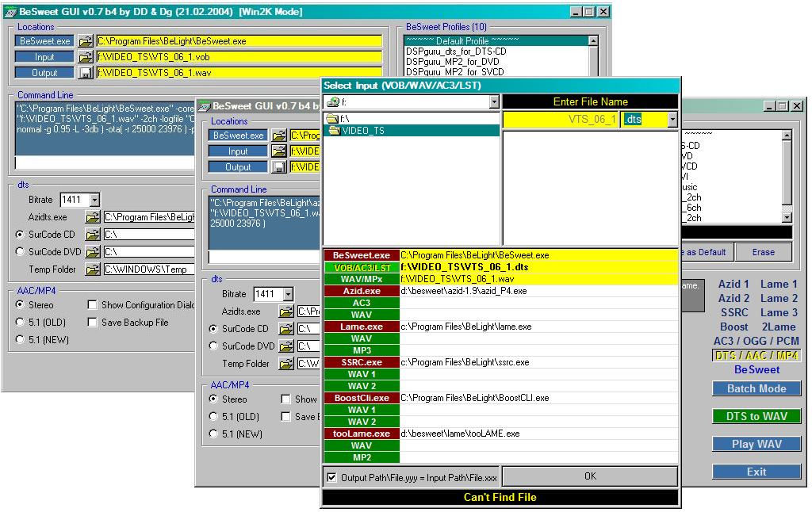Select the Lame.exe row in Select Input dialog

pos(500,327)
